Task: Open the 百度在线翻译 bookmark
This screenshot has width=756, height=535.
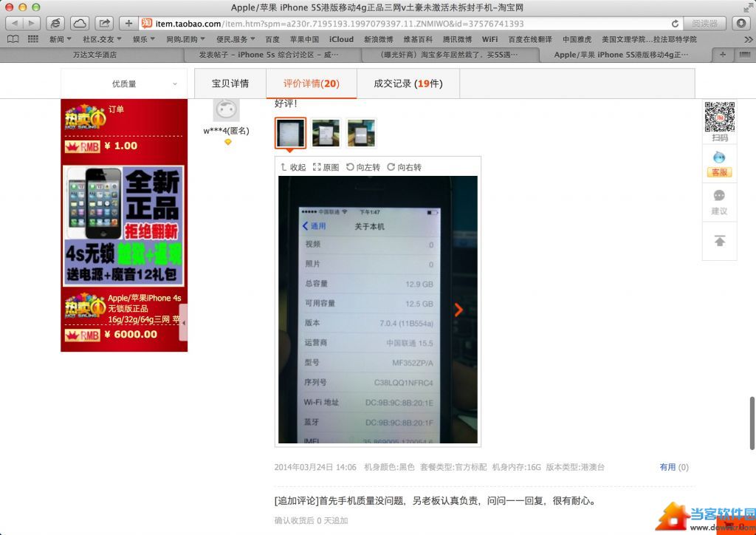Action: (x=530, y=40)
